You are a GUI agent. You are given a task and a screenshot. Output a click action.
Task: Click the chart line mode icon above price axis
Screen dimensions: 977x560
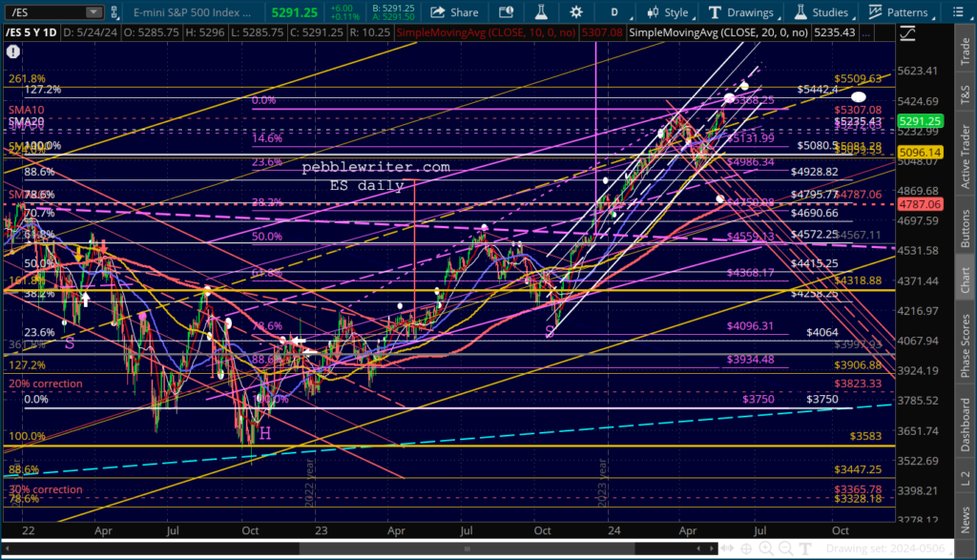click(x=907, y=33)
